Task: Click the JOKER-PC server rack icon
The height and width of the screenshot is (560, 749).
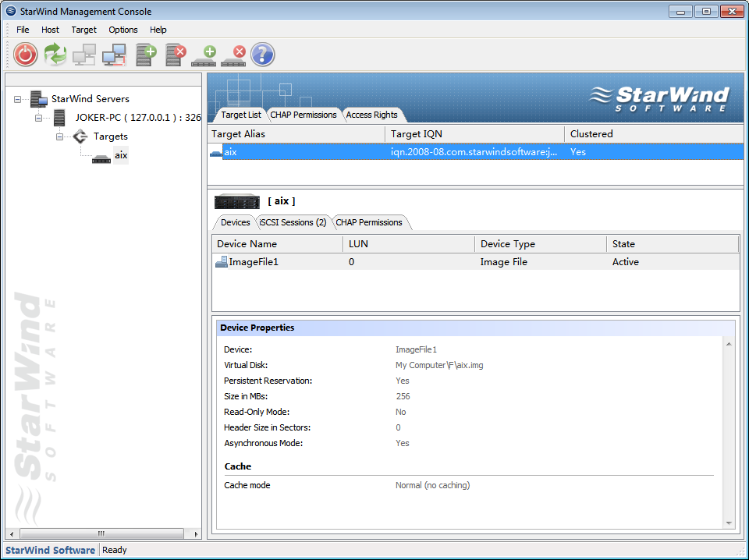Action: (59, 118)
